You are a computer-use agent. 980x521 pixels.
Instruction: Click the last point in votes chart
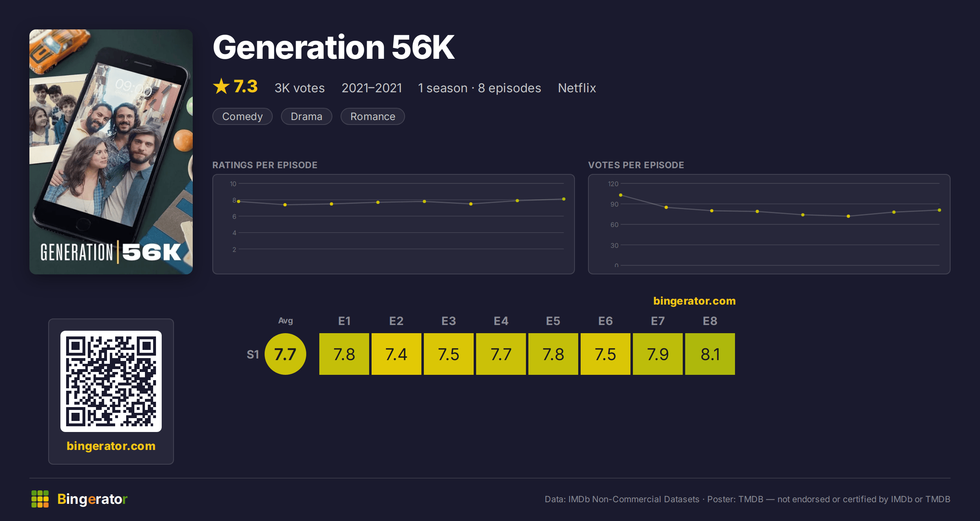pyautogui.click(x=940, y=210)
